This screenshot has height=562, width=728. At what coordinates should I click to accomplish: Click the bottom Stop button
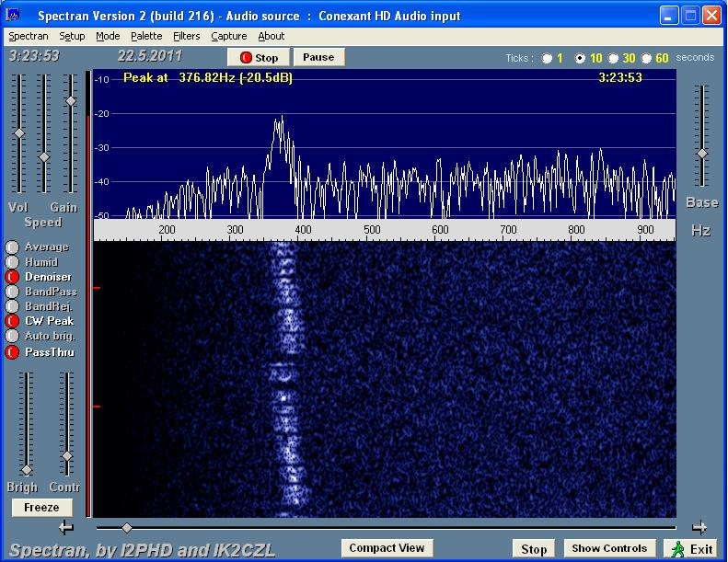[x=534, y=549]
